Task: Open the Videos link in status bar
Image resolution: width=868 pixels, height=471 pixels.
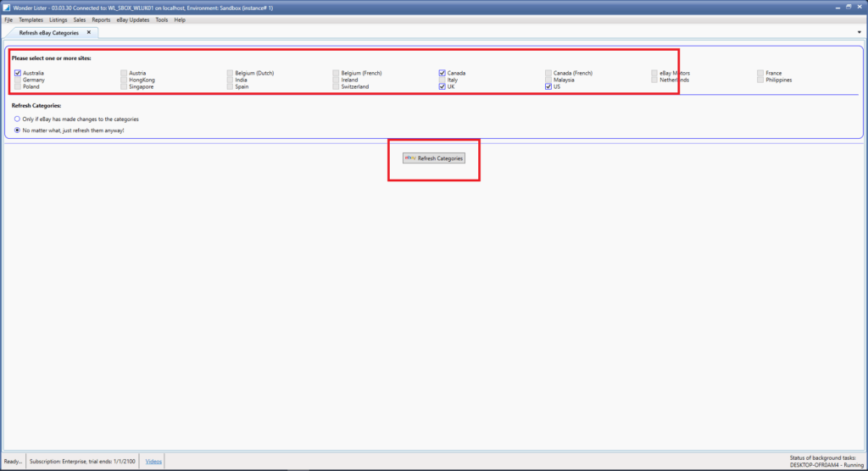Action: (153, 461)
